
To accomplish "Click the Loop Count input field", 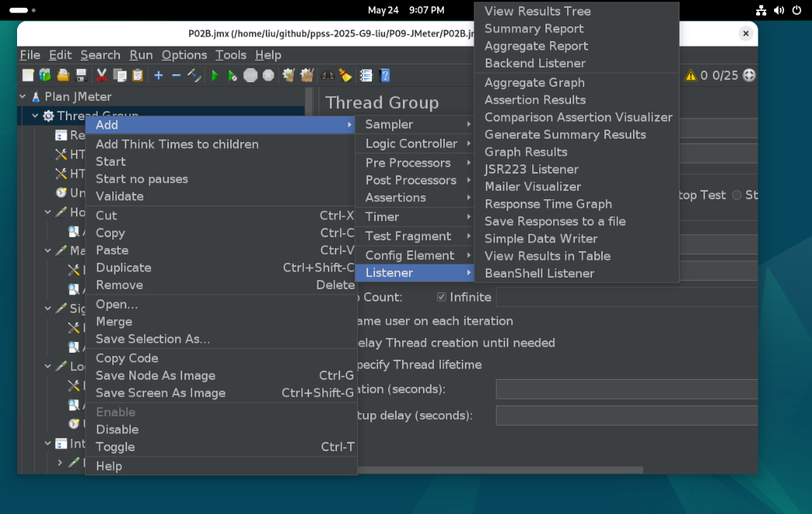I will [627, 297].
